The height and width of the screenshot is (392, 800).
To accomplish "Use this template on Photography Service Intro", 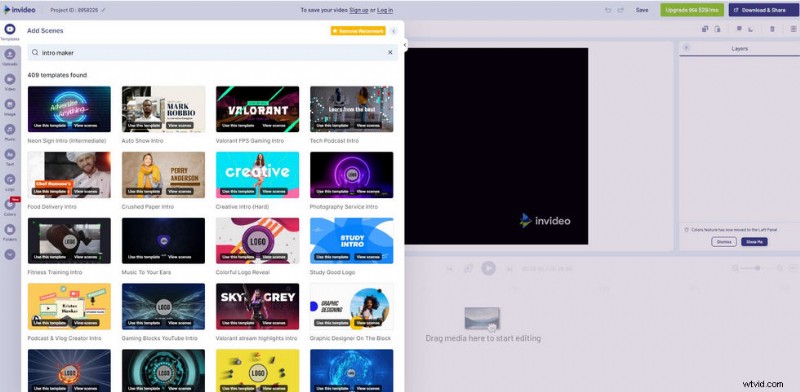I will tap(332, 191).
